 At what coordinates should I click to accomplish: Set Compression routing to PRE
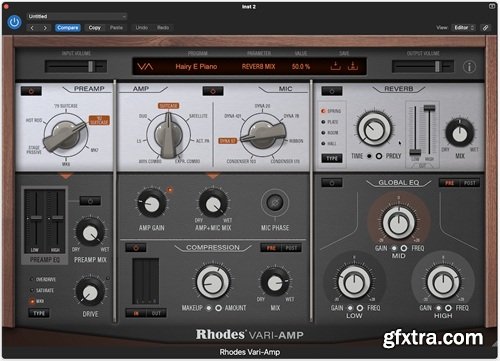tap(271, 248)
